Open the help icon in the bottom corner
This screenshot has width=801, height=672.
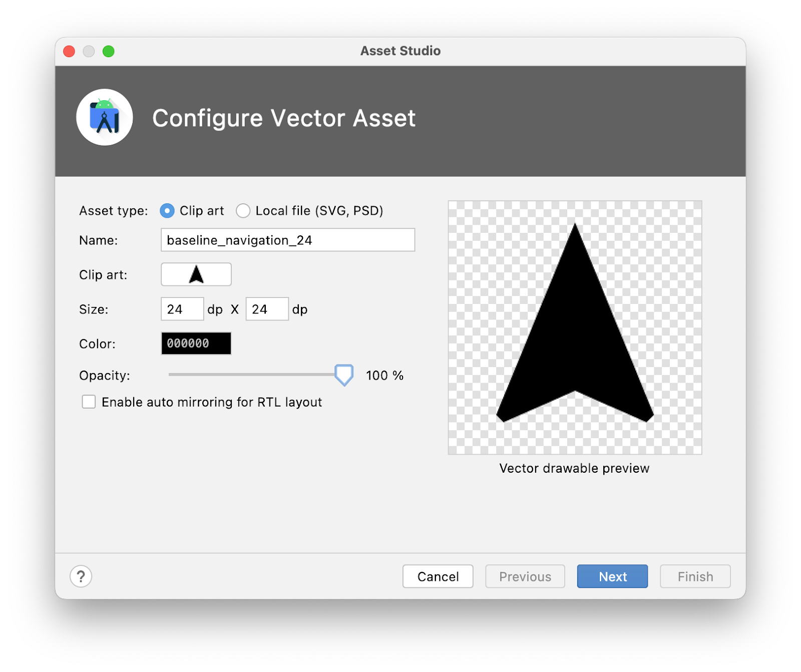82,576
